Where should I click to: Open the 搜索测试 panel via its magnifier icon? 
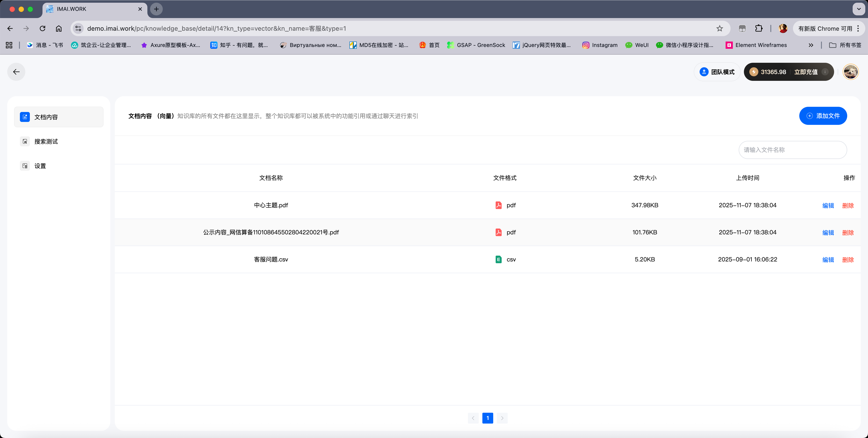tap(25, 141)
